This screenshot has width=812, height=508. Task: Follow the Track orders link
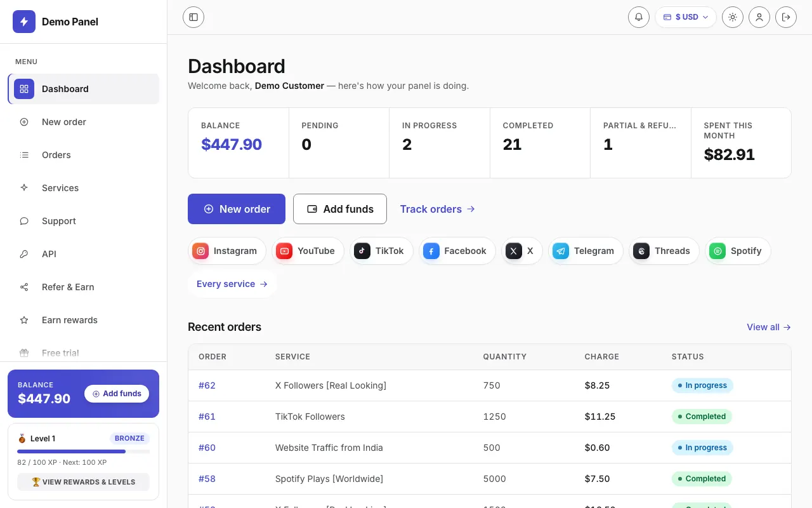click(438, 209)
